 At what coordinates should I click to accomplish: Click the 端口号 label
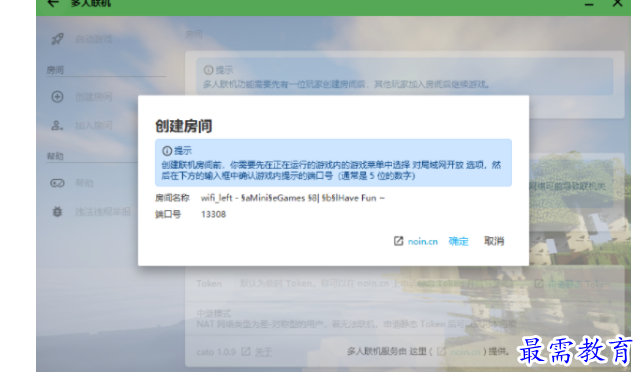(x=168, y=214)
